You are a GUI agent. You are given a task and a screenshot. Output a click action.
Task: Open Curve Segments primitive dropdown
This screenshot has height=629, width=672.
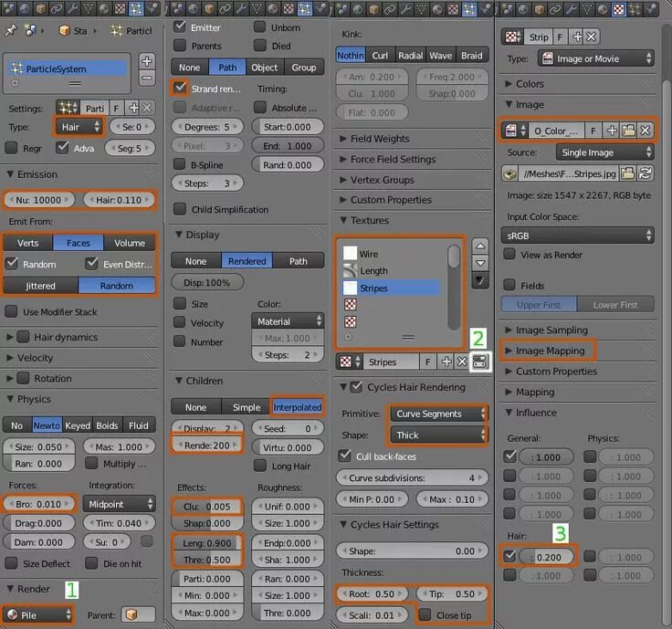coord(438,414)
